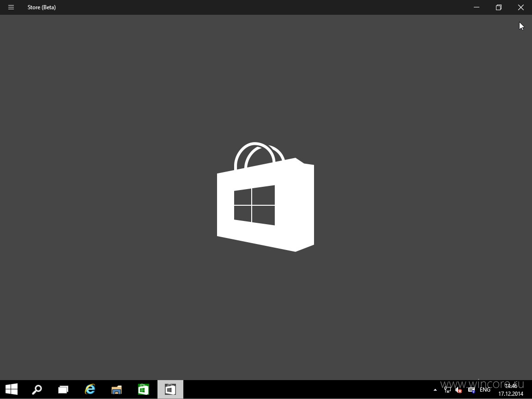
Task: Launch Internet Explorer from the taskbar
Action: tap(90, 389)
